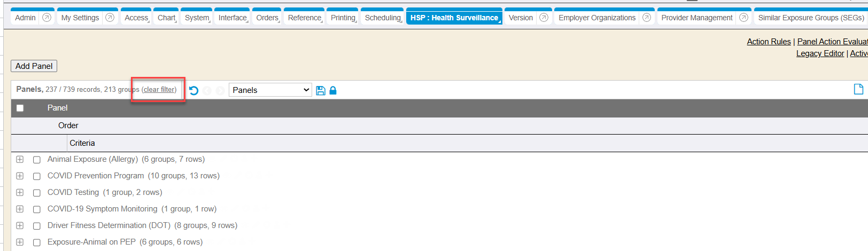Open the Action Rules link
Image resolution: width=868 pixels, height=251 pixels.
click(769, 42)
